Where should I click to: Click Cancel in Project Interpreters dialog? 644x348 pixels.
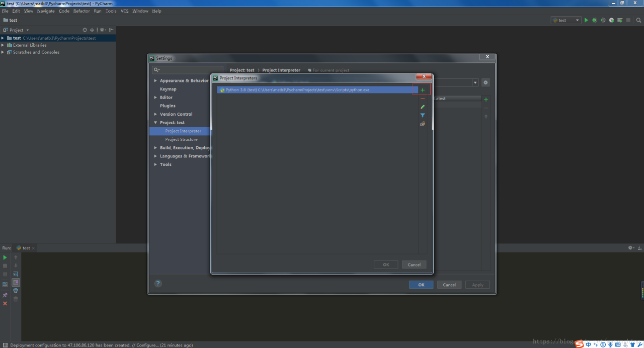click(414, 265)
